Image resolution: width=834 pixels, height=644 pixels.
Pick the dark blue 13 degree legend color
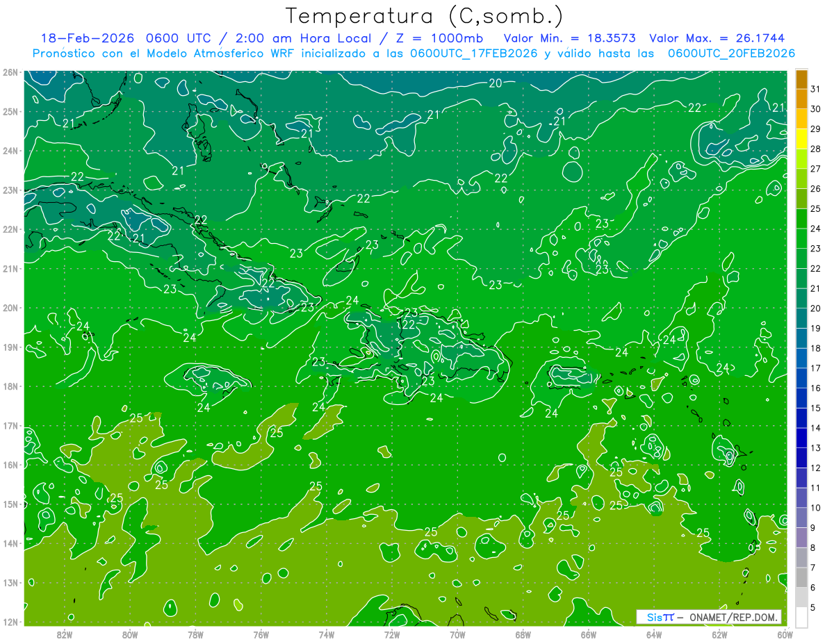(801, 438)
